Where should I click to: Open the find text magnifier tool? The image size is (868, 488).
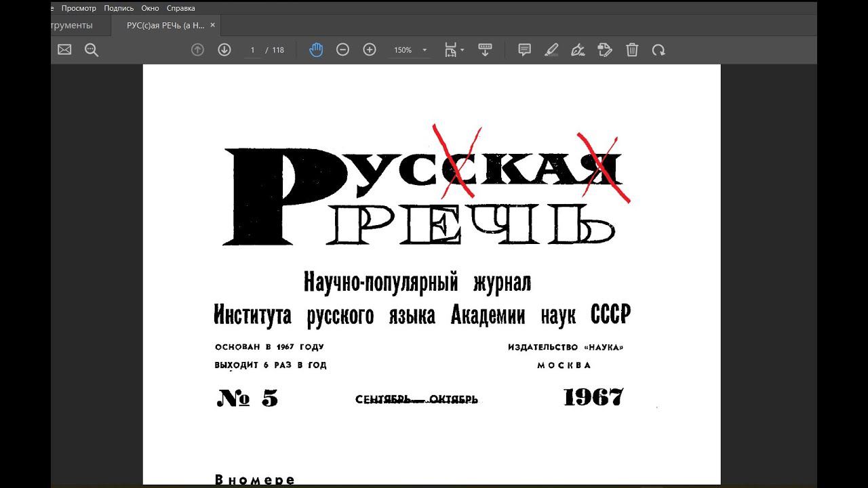click(92, 49)
